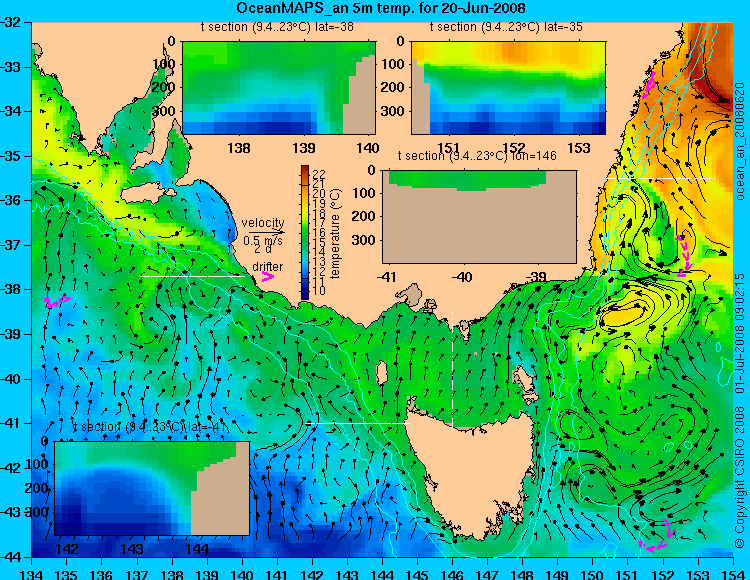This screenshot has height=580, width=750.
Task: Click King Island in Bass Strait
Action: coord(382,372)
